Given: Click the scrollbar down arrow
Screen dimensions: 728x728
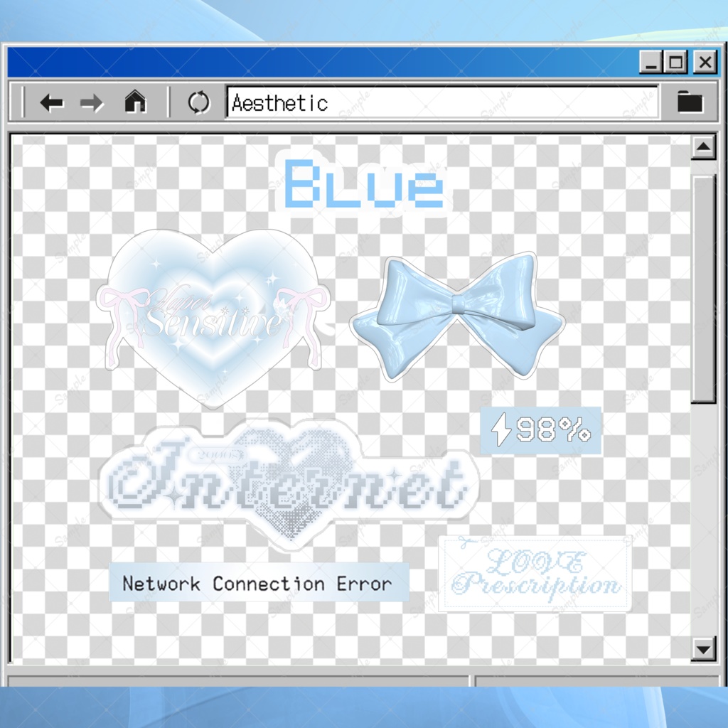Looking at the screenshot, I should click(x=703, y=648).
